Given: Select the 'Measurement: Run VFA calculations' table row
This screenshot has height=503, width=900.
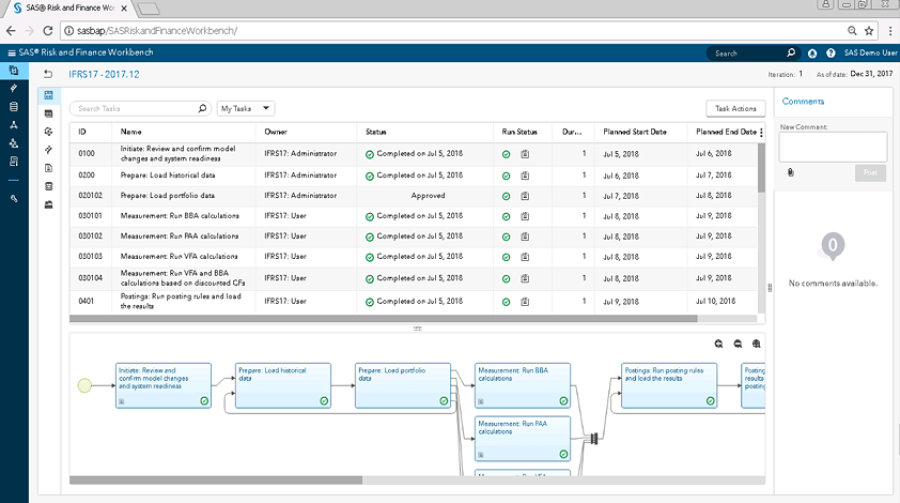Looking at the screenshot, I should [x=413, y=257].
